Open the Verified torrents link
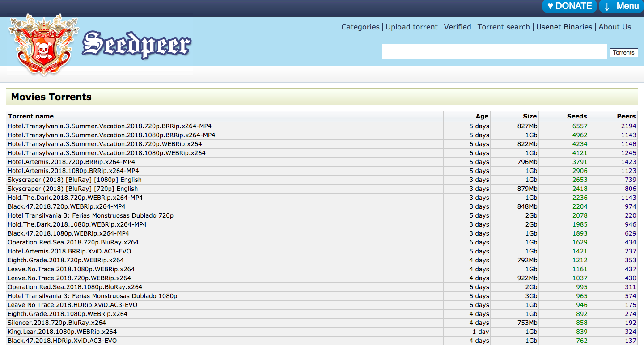Viewport: 644px width, 358px height. [457, 27]
